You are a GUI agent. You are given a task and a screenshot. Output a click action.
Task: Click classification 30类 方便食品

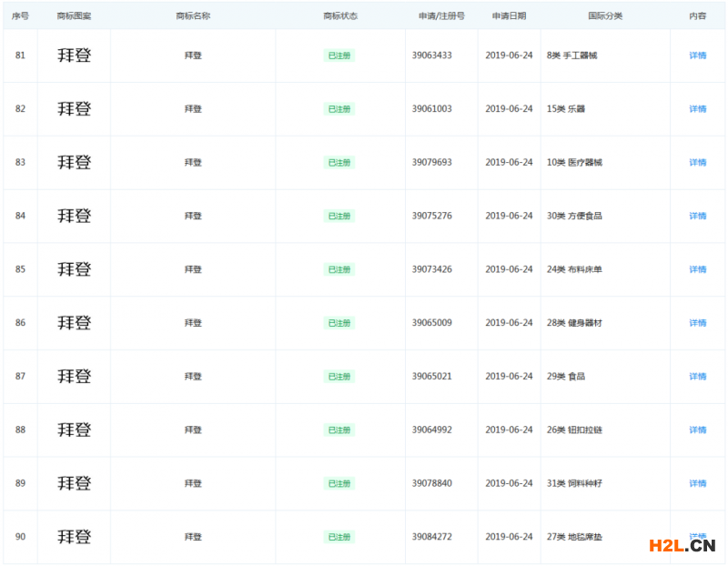point(574,216)
